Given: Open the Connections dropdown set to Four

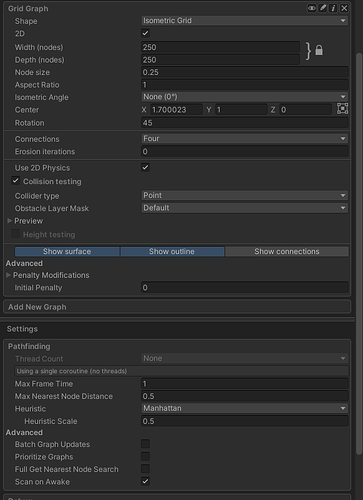Looking at the screenshot, I should coord(245,138).
